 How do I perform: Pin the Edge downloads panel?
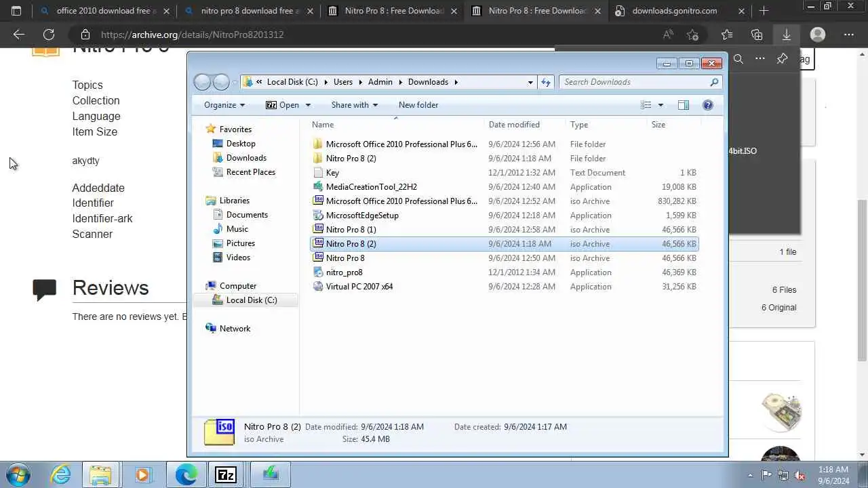(782, 59)
